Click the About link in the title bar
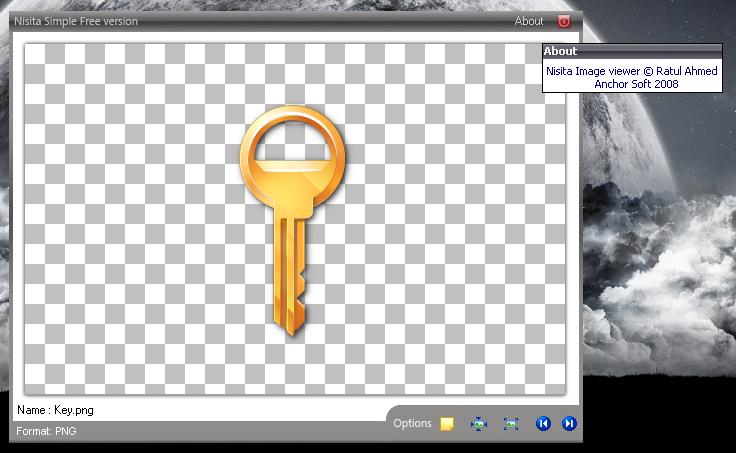 (x=528, y=21)
